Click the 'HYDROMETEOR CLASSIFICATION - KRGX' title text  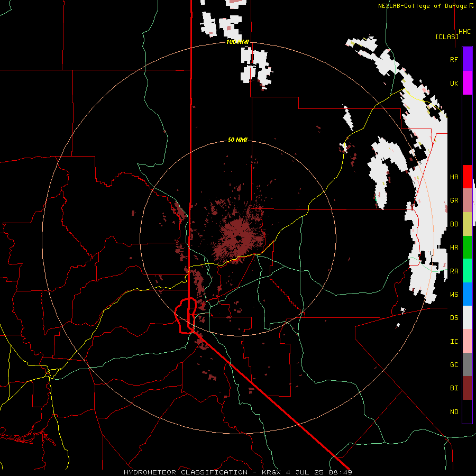(204, 472)
